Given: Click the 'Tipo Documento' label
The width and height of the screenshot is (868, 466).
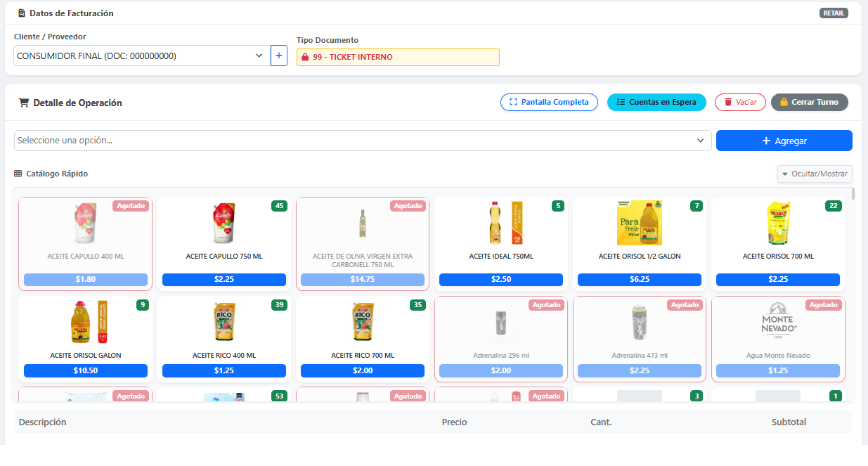Looking at the screenshot, I should 328,40.
